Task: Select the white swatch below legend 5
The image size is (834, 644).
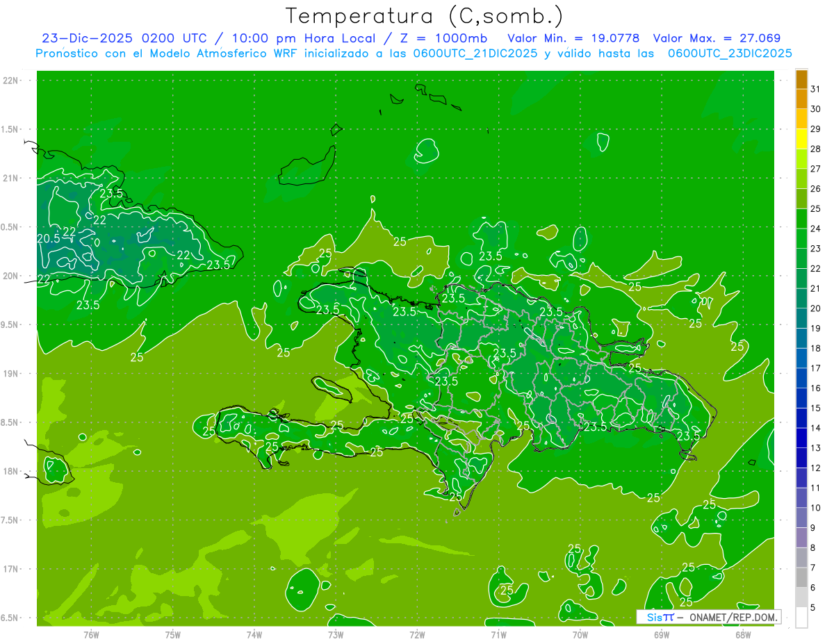Action: click(801, 618)
